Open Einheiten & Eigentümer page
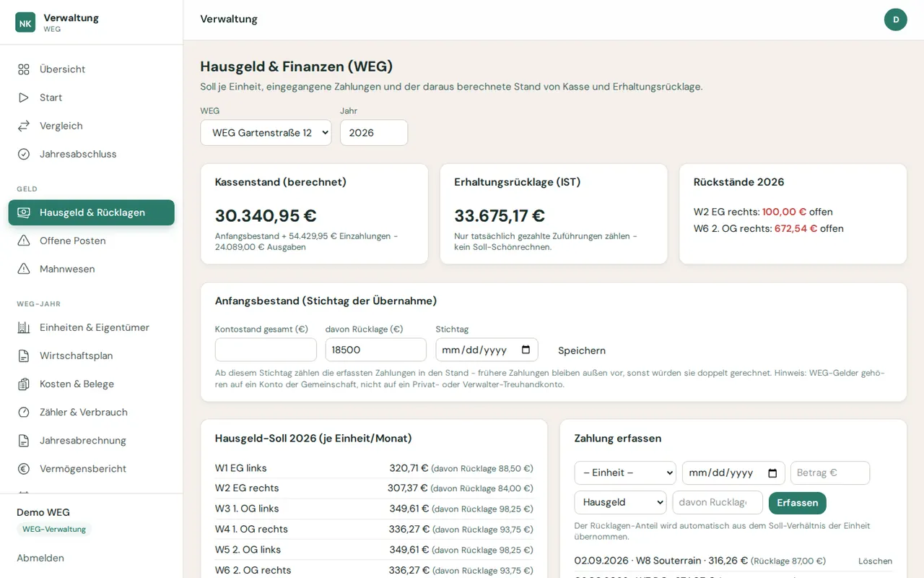Image resolution: width=924 pixels, height=578 pixels. 92,327
